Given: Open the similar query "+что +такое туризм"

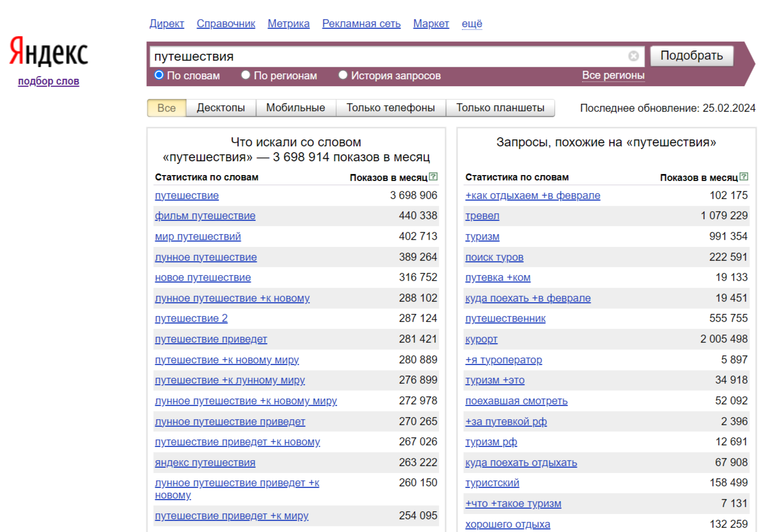Looking at the screenshot, I should [513, 504].
